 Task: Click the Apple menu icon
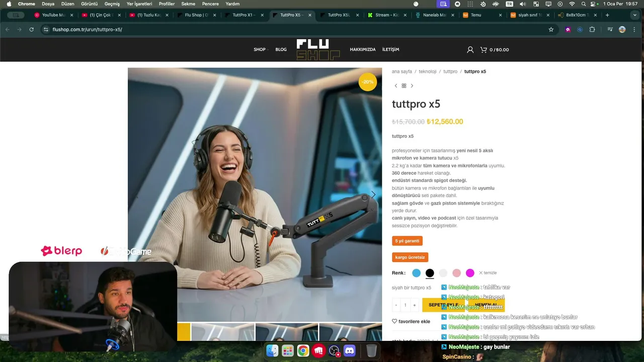(x=9, y=4)
